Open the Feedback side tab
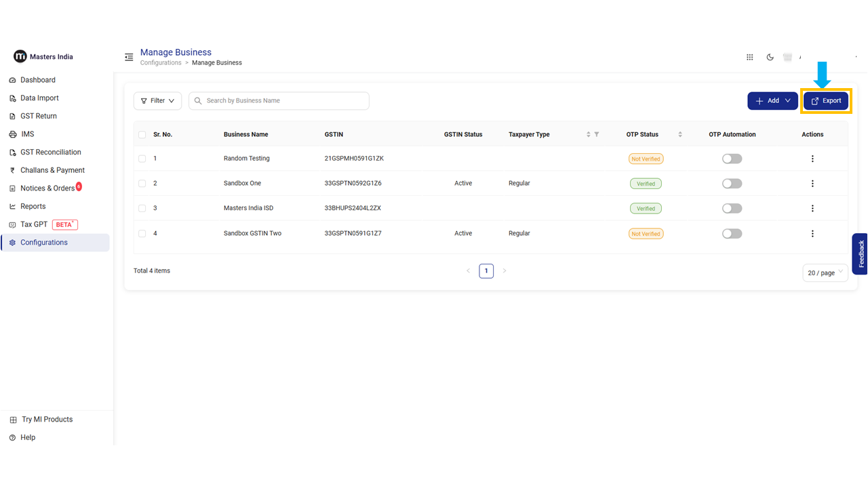Screen dimensions: 868x488 [x=860, y=253]
